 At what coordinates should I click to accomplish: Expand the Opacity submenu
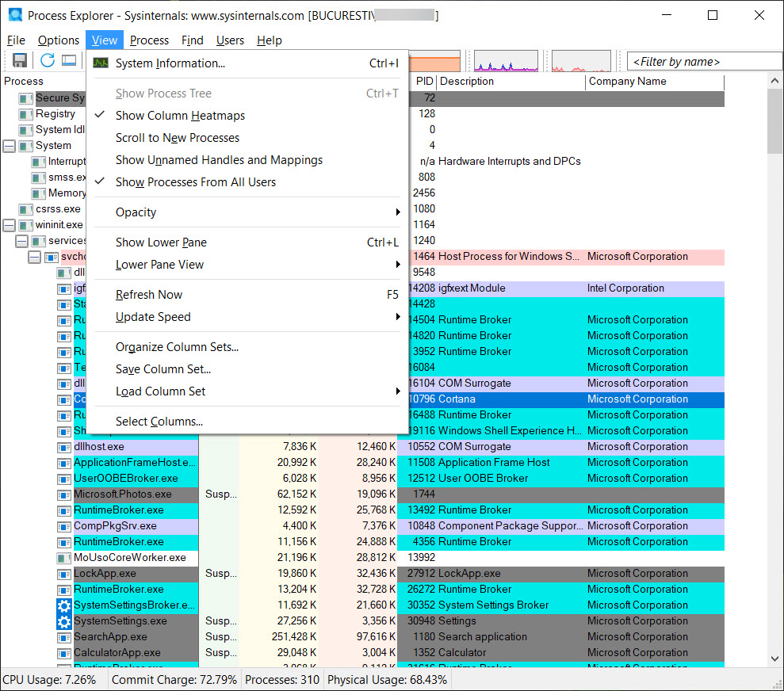click(247, 212)
